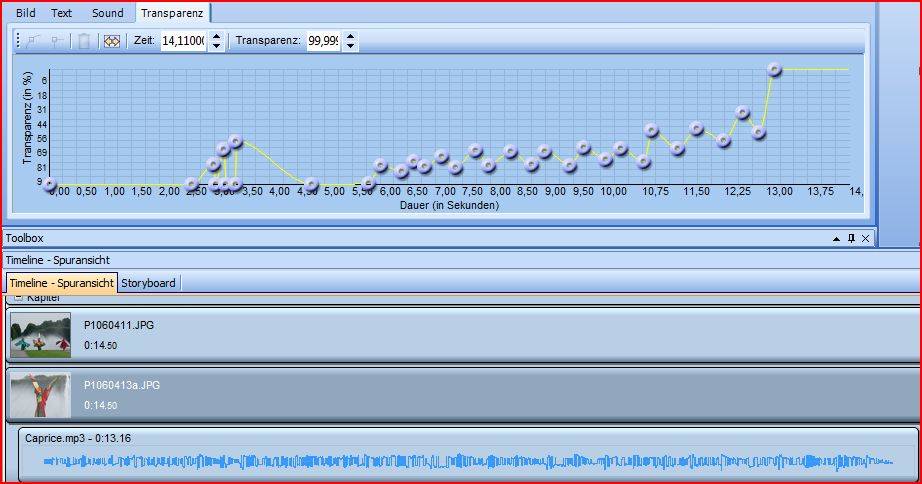This screenshot has height=484, width=922.
Task: Click the Caprice.mp3 audio waveform track
Action: click(468, 461)
